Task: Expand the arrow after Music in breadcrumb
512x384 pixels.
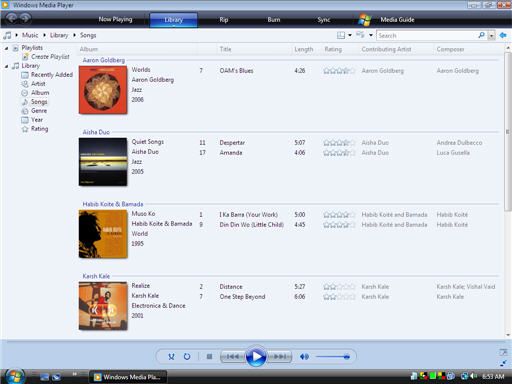Action: point(44,35)
